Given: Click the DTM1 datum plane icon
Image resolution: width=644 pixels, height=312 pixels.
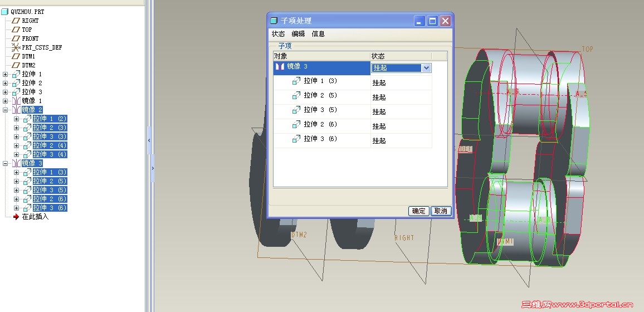Looking at the screenshot, I should [x=16, y=56].
